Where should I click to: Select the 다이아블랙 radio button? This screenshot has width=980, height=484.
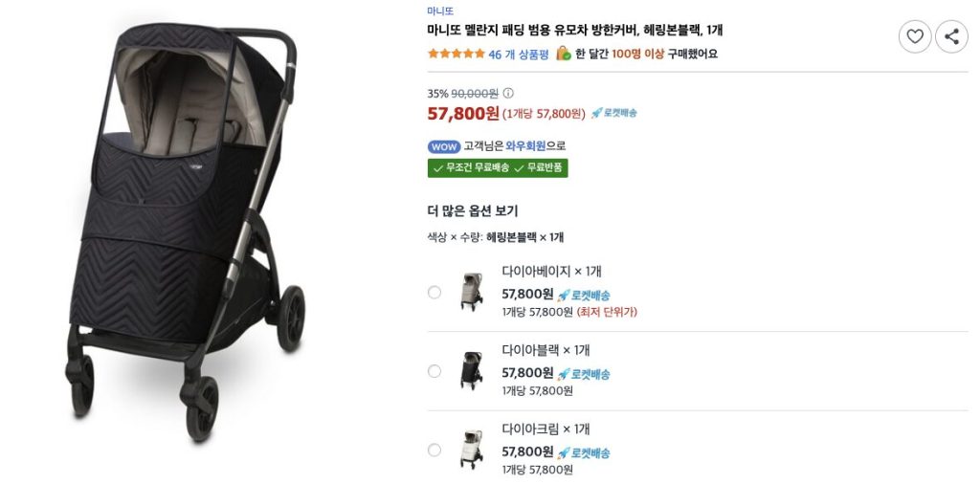click(x=434, y=371)
